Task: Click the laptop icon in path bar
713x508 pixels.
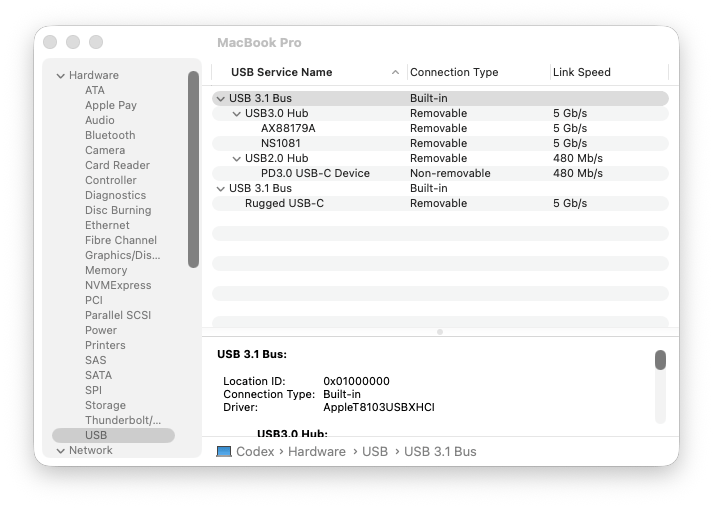Action: [x=224, y=451]
